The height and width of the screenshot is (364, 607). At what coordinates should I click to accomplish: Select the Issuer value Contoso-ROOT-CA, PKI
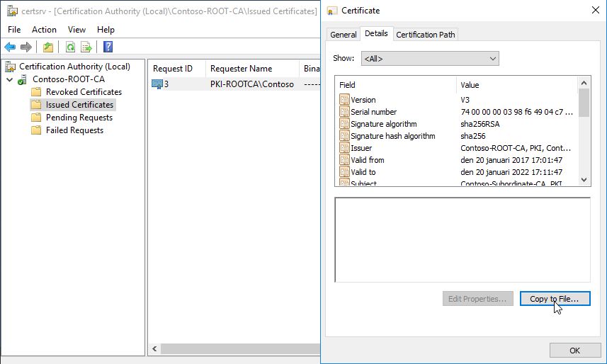tap(516, 148)
